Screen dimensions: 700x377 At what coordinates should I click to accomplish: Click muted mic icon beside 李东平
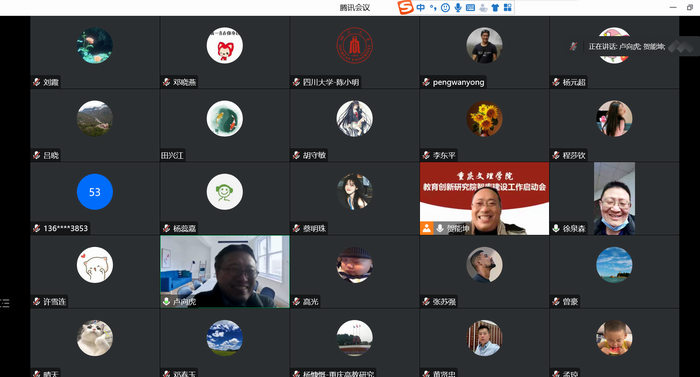tap(426, 155)
